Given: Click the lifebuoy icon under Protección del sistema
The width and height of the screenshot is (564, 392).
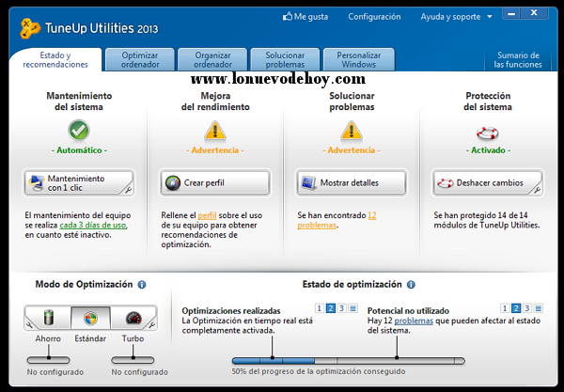Looking at the screenshot, I should coord(488,133).
